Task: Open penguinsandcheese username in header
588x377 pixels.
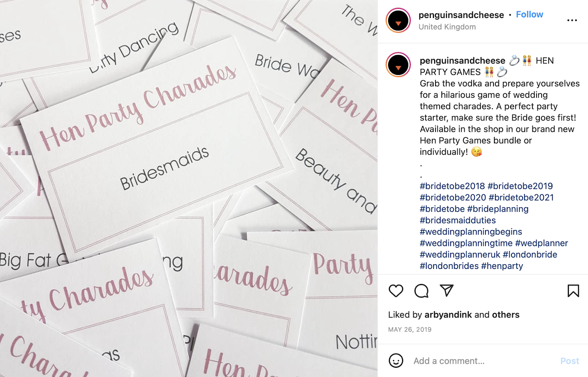Action: (x=461, y=15)
